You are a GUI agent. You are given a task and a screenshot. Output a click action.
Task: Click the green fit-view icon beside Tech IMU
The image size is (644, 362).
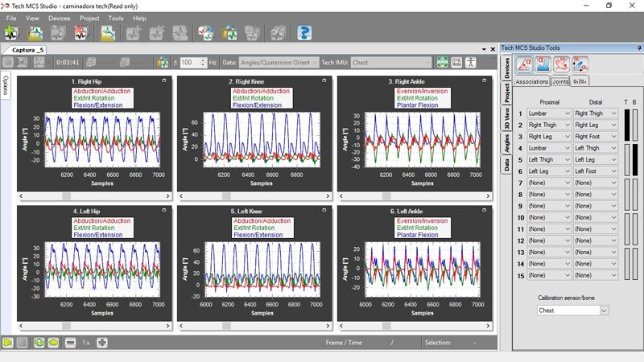(x=442, y=62)
